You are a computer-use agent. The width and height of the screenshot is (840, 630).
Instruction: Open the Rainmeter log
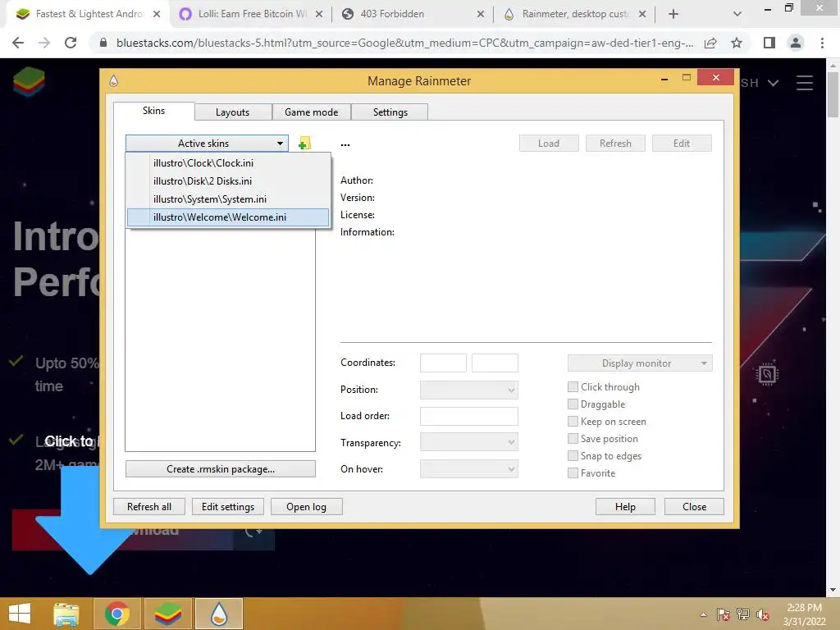pos(307,507)
